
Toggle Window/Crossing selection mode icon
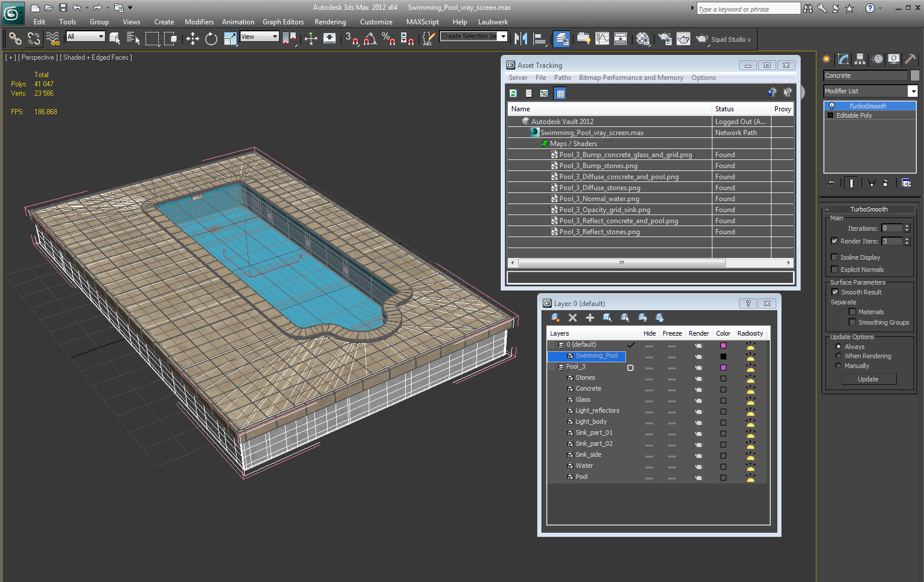click(170, 39)
